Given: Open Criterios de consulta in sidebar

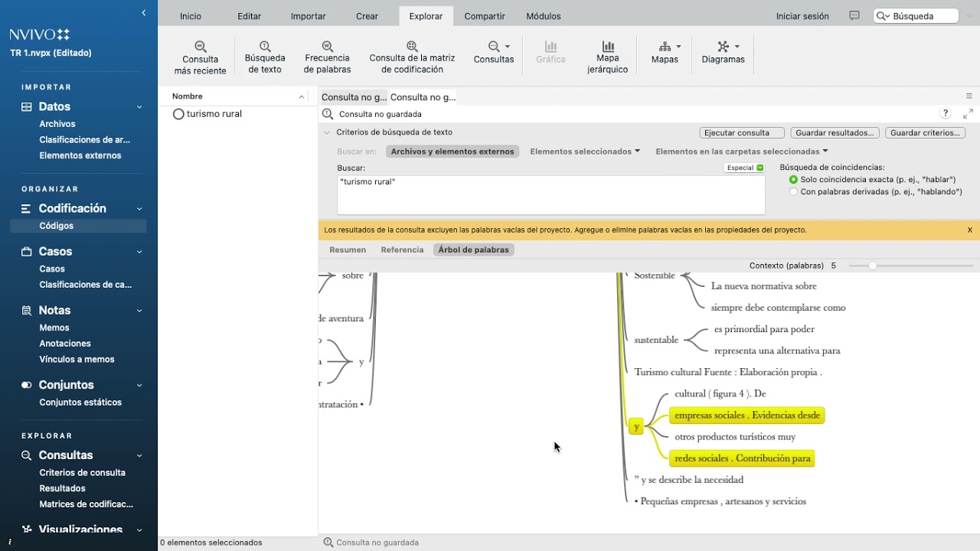Looking at the screenshot, I should click(82, 472).
